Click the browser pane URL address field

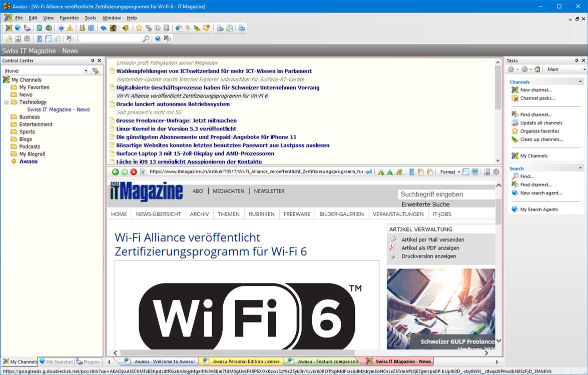tap(256, 172)
